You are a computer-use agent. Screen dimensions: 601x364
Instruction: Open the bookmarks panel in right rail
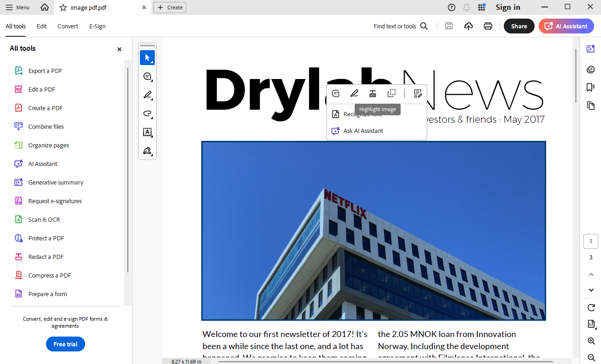point(591,87)
